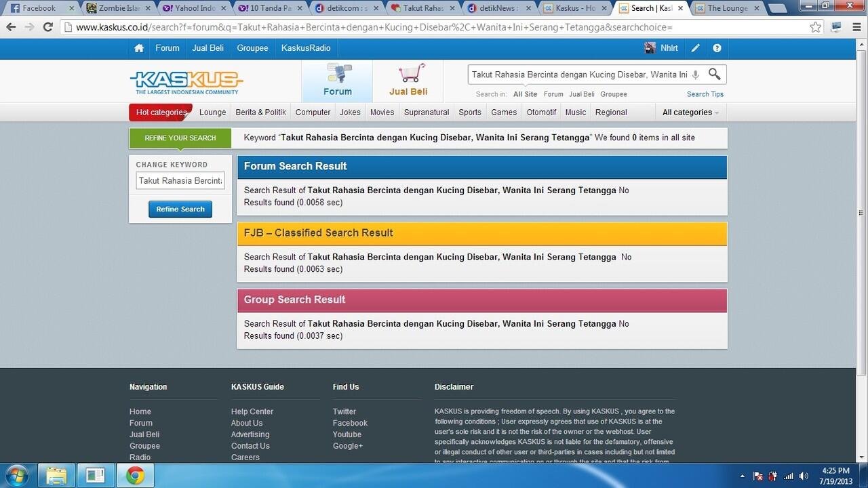Image resolution: width=868 pixels, height=488 pixels.
Task: Open the help question mark icon
Action: click(x=717, y=48)
